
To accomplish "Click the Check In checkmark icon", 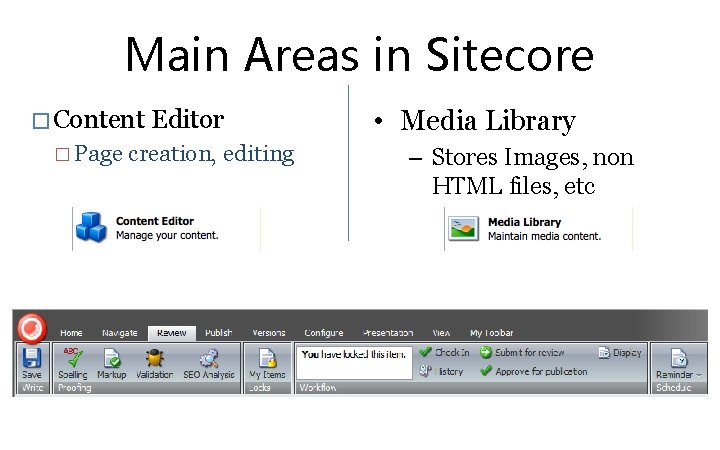I will [425, 352].
